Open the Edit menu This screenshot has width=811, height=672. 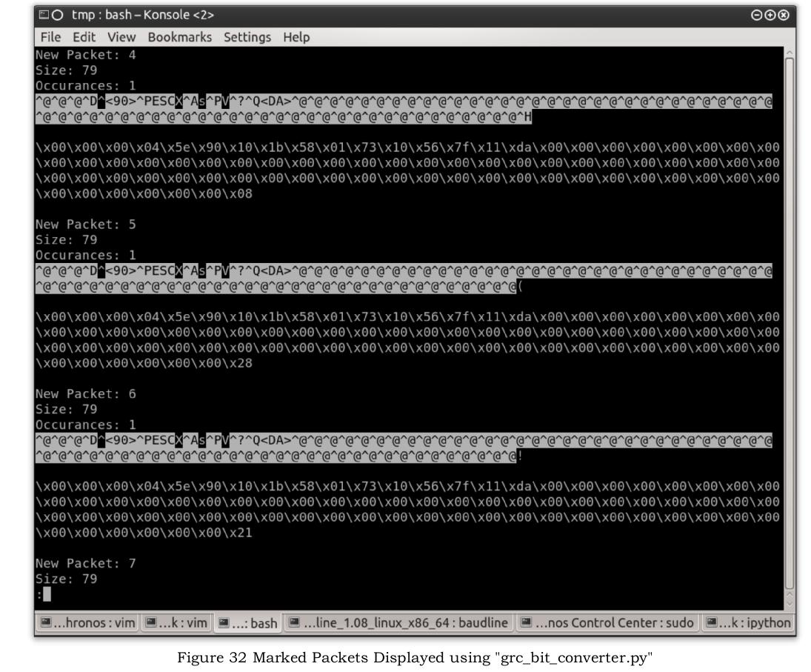click(84, 37)
